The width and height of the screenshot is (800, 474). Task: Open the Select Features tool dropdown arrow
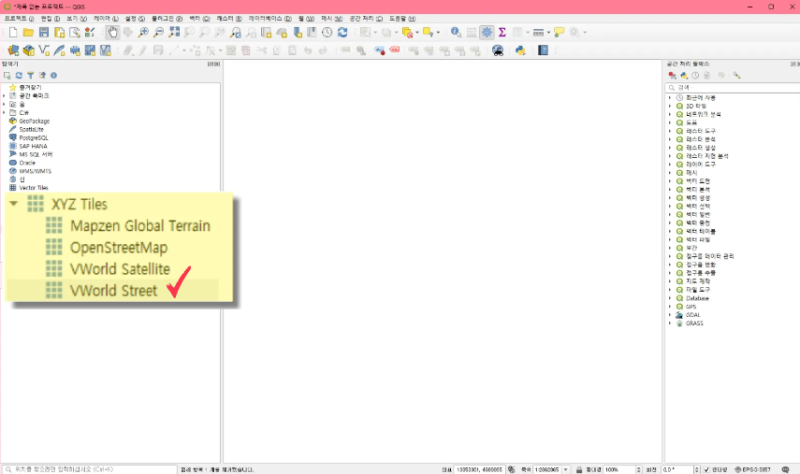click(x=376, y=32)
